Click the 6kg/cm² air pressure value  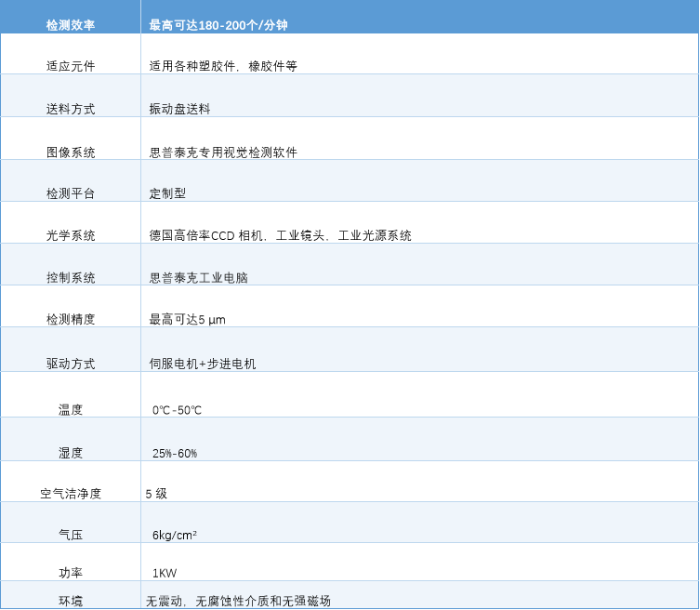175,535
